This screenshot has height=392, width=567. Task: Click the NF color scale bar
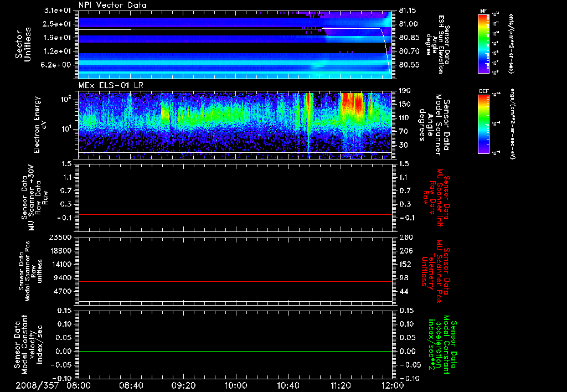click(483, 44)
